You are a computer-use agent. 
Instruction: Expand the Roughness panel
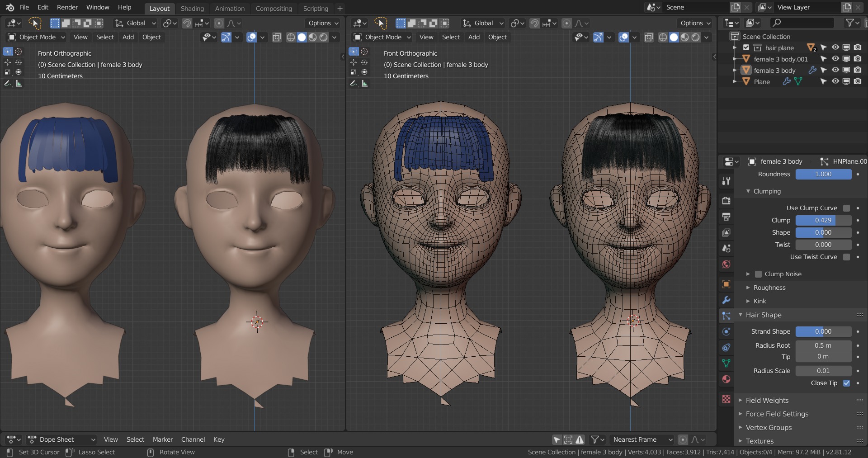coord(769,288)
